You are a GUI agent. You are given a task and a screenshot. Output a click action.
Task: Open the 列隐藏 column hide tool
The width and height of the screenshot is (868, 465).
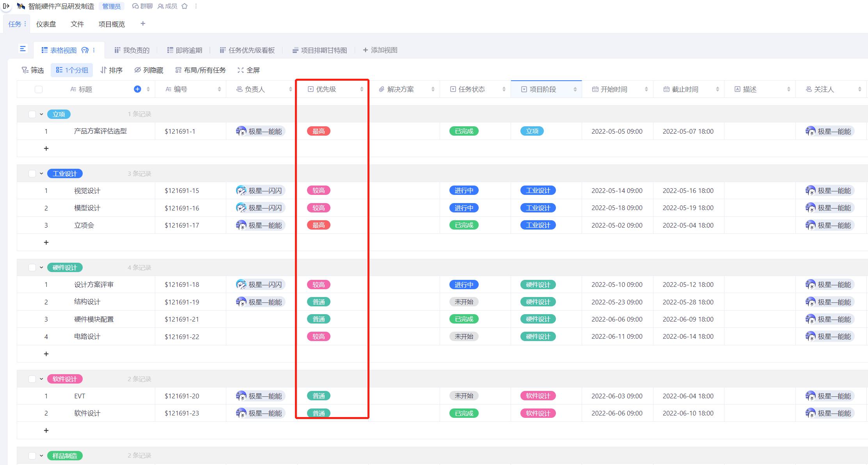pos(150,70)
